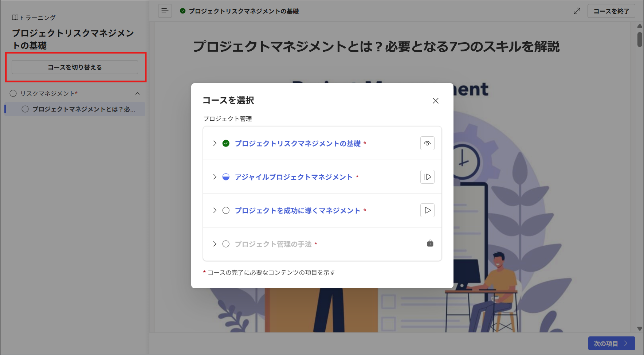The image size is (644, 355).
Task: Click the dialog title コースを選択
Action: [228, 100]
